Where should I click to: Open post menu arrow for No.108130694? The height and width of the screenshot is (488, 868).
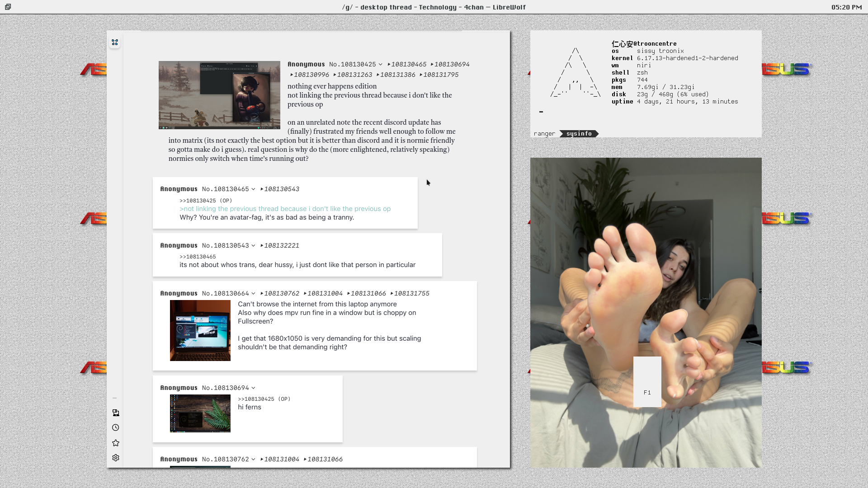pyautogui.click(x=253, y=388)
